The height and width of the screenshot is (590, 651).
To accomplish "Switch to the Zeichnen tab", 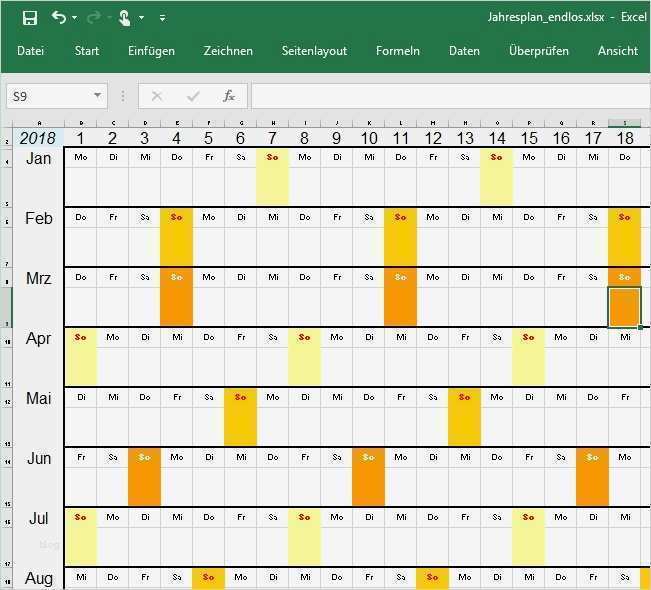I will pos(228,51).
